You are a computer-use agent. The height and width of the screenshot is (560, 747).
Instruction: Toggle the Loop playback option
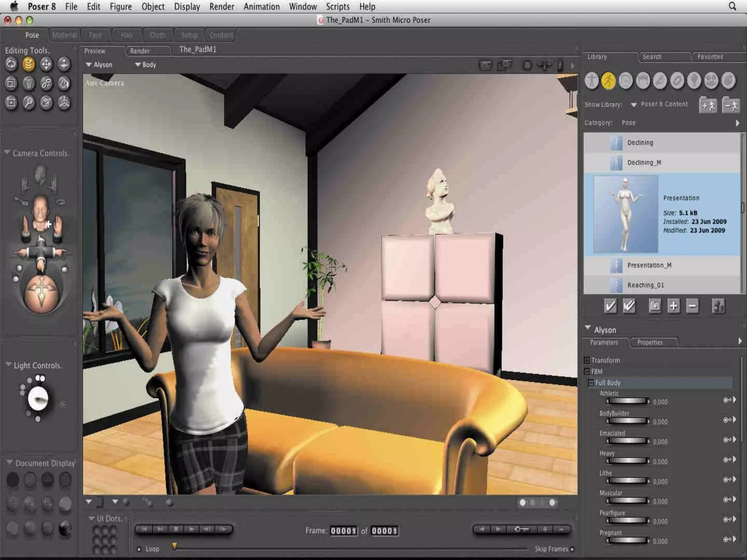[139, 549]
